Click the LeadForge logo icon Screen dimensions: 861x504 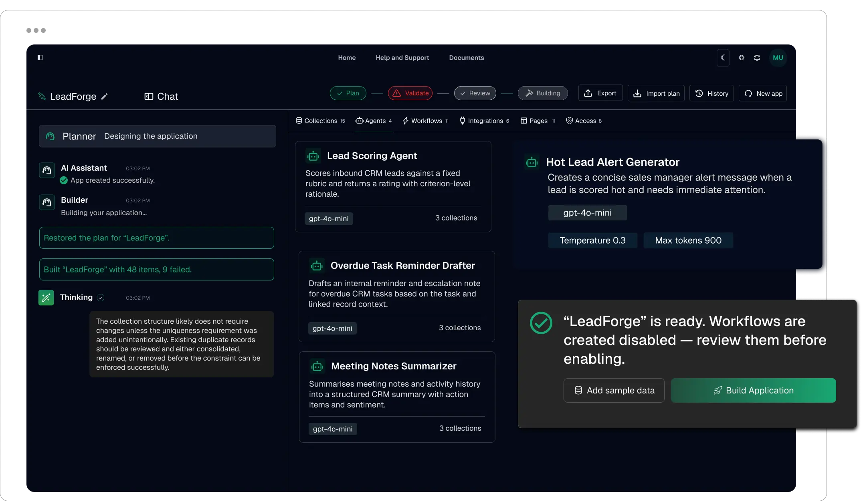(x=42, y=96)
